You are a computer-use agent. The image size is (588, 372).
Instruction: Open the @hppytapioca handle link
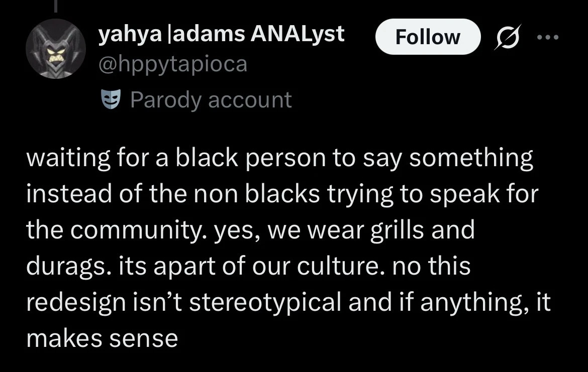(x=173, y=64)
